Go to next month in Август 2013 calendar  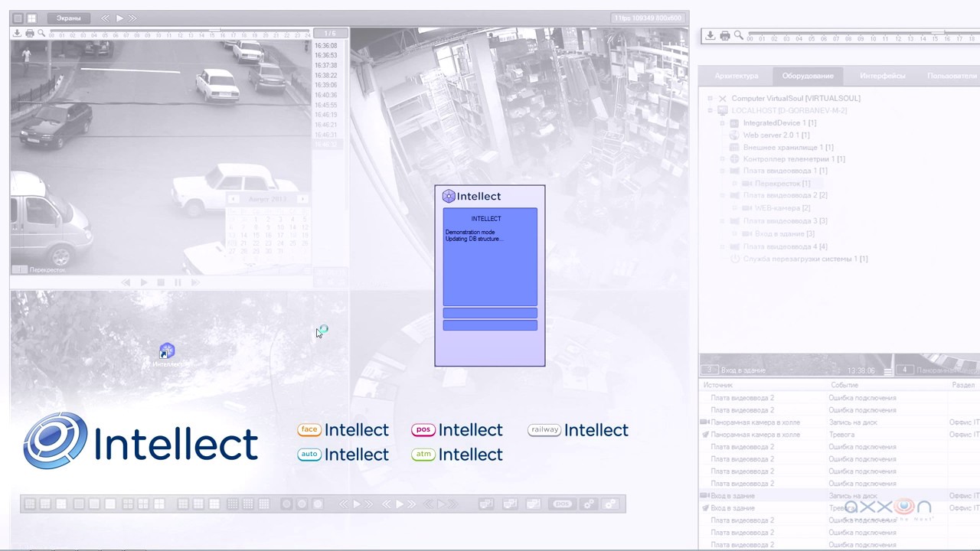[x=302, y=199]
